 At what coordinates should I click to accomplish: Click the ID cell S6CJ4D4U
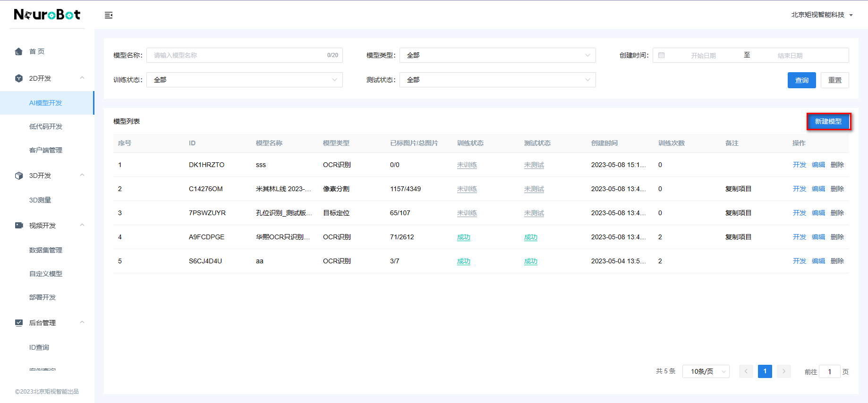click(x=205, y=261)
